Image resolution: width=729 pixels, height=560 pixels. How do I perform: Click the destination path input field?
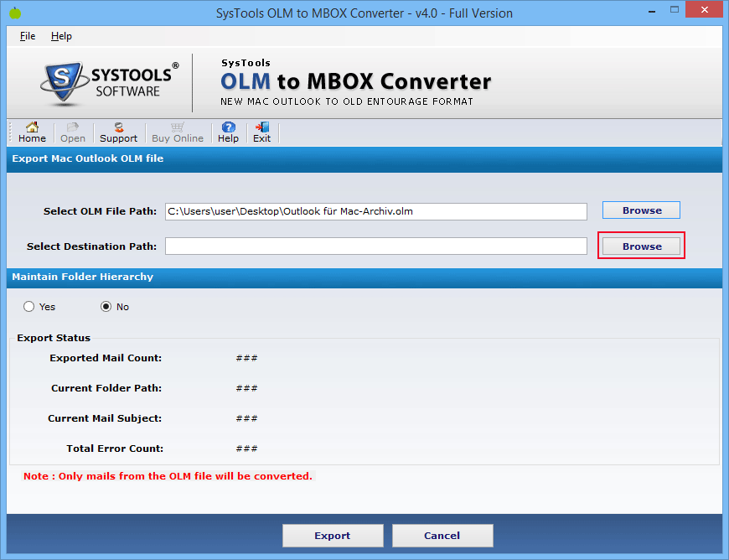376,246
